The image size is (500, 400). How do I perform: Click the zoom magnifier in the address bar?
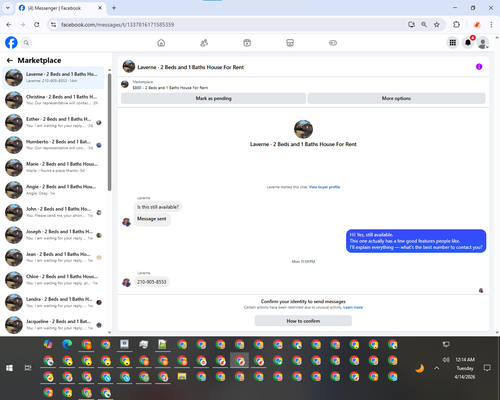tap(424, 25)
